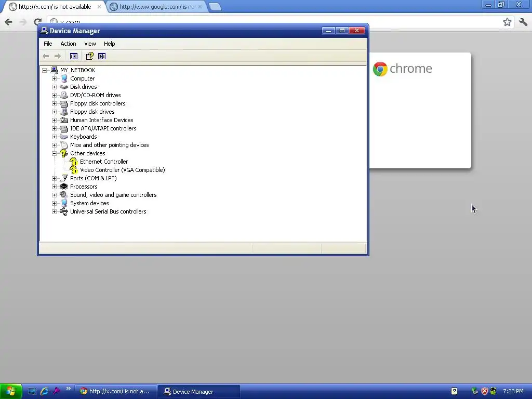The image size is (532, 399).
Task: Toggle the console tree toolbar icon
Action: tap(74, 56)
